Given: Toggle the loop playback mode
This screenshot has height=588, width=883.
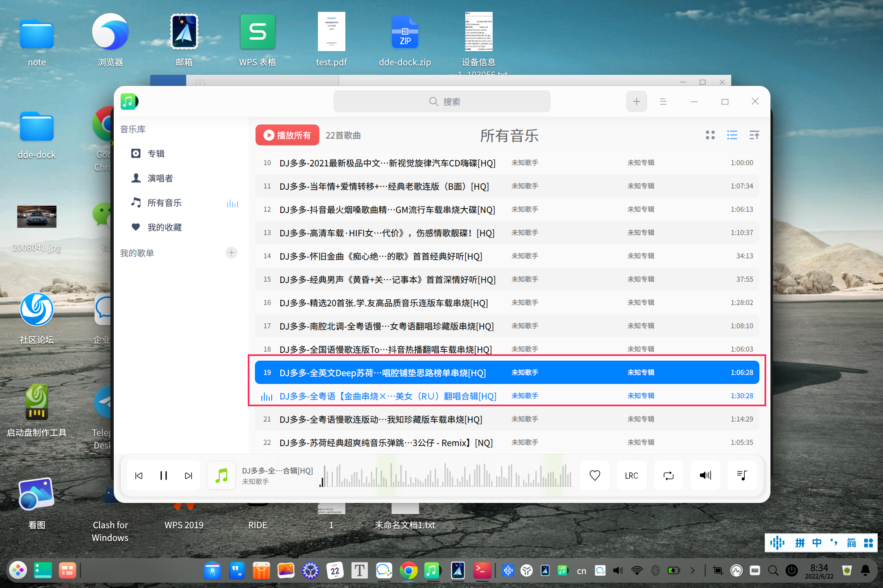Looking at the screenshot, I should [668, 476].
